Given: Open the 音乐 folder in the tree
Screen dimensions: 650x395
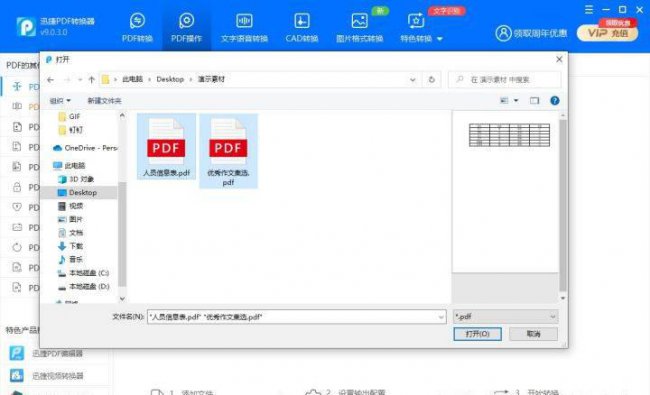Looking at the screenshot, I should 70,259.
